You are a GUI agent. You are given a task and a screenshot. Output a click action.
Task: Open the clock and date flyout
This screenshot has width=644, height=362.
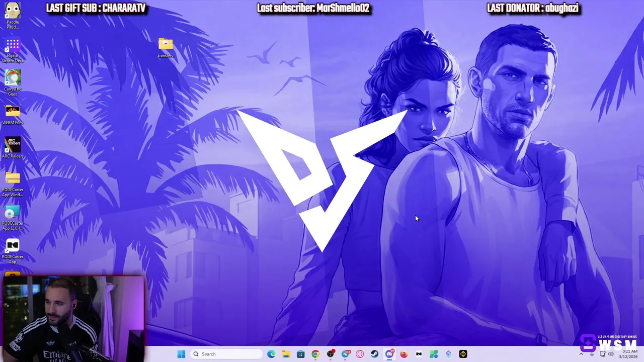click(x=628, y=354)
